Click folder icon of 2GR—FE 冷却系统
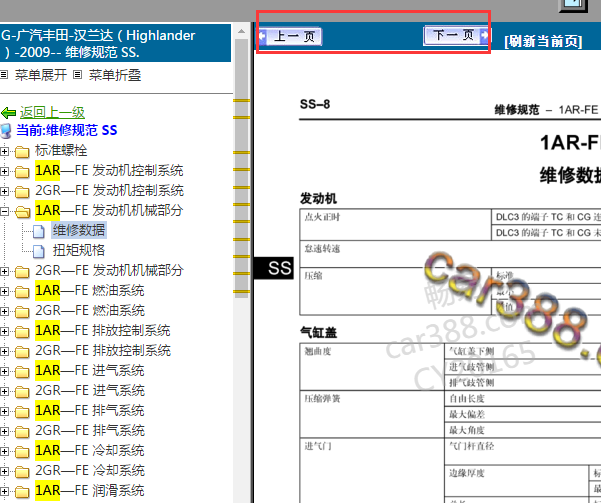This screenshot has height=503, width=601. pyautogui.click(x=22, y=472)
